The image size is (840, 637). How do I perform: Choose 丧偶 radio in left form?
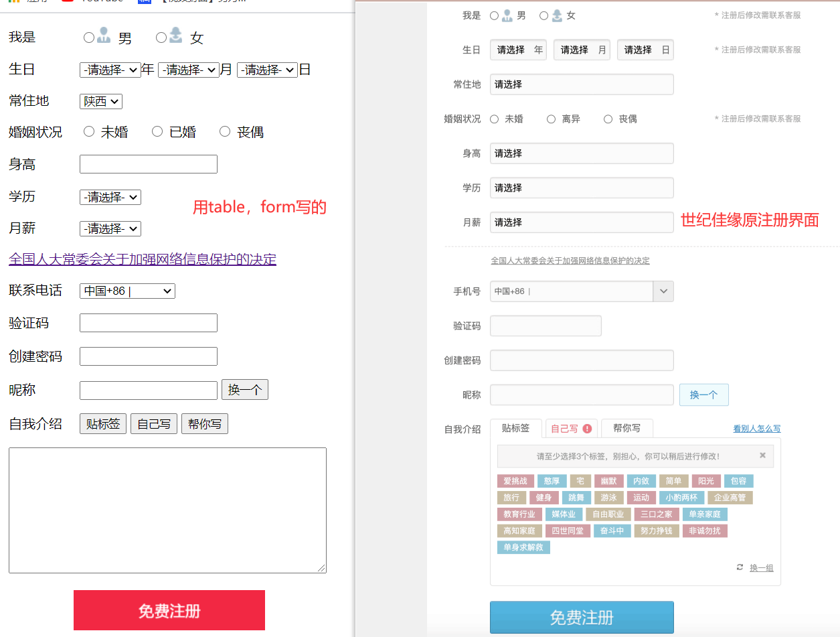coord(225,131)
